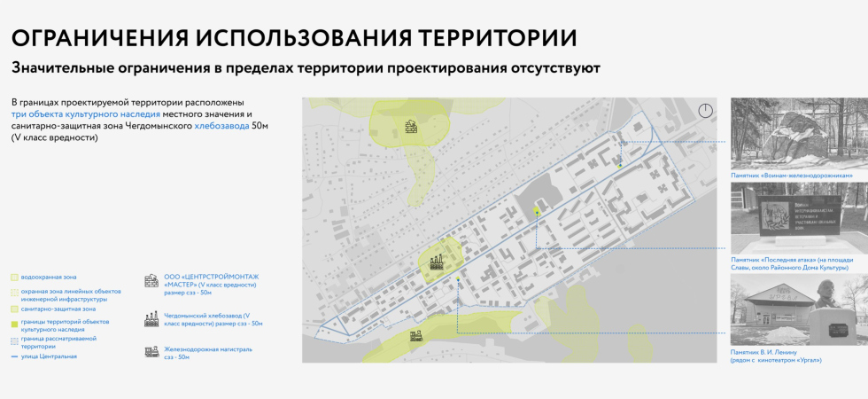Click the ЦЕНТРСТРОЙМОНТАЖ brick wall legend icon
Viewport: 868px width, 399px height.
(151, 281)
